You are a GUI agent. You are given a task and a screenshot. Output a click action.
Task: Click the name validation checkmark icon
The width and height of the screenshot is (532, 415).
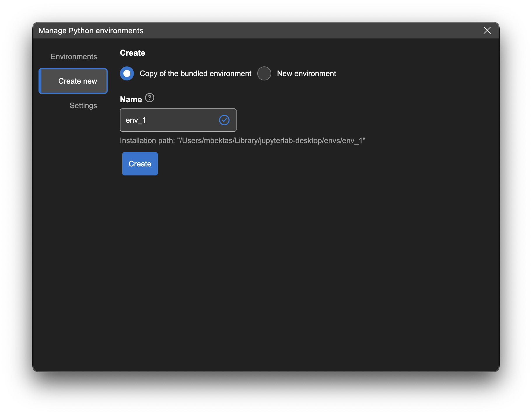tap(224, 120)
